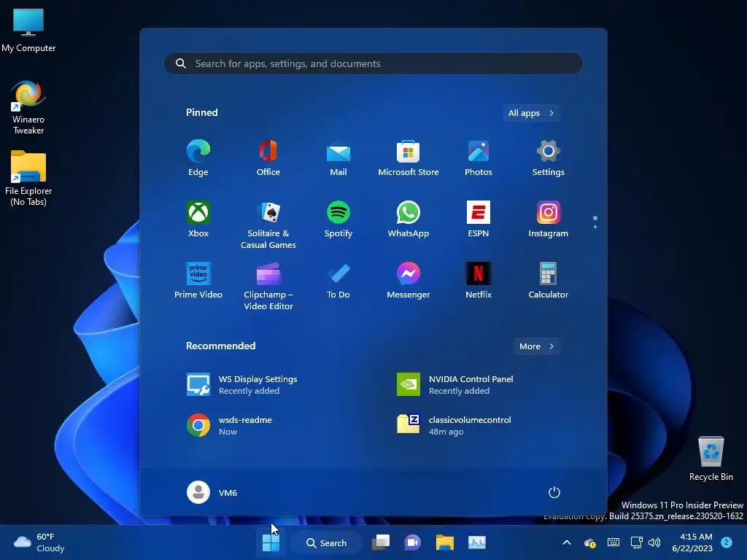This screenshot has height=560, width=747.
Task: Launch Prime Video
Action: point(198,281)
